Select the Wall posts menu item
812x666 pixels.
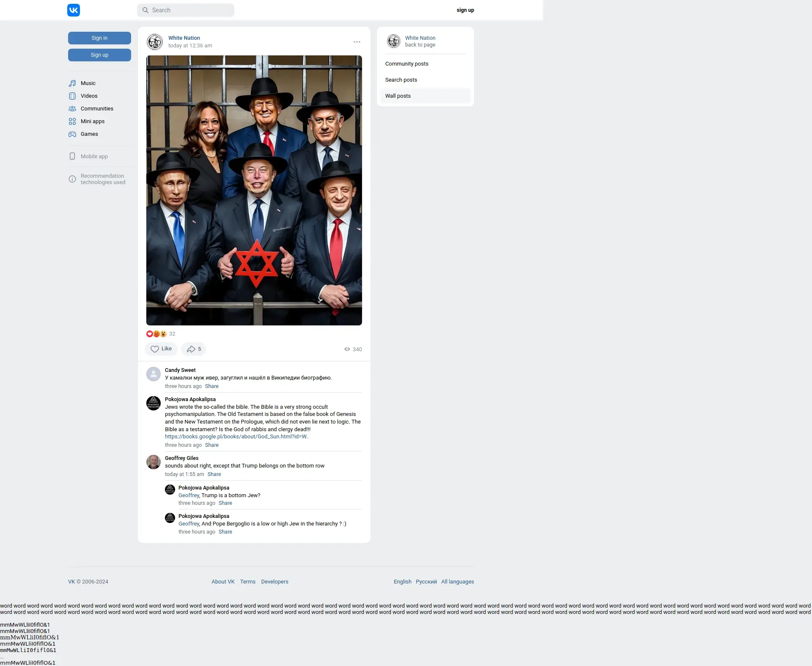(x=398, y=96)
